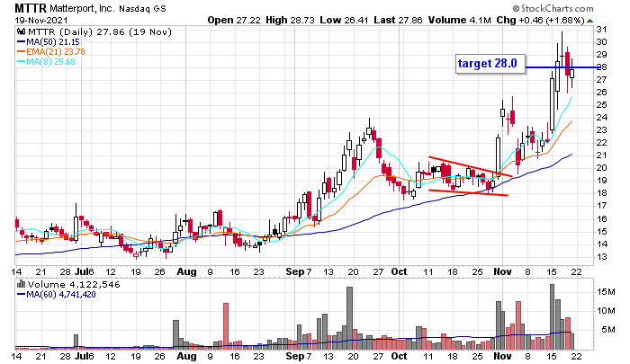
Task: Click Sep on the bottom volume date axis
Action: [x=295, y=356]
